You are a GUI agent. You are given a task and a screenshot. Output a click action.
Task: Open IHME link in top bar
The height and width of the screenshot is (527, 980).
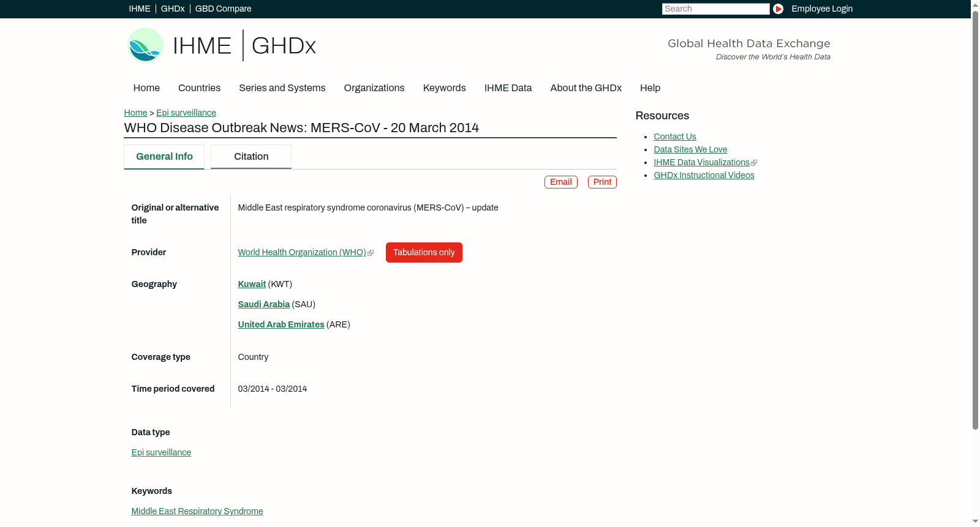click(140, 9)
